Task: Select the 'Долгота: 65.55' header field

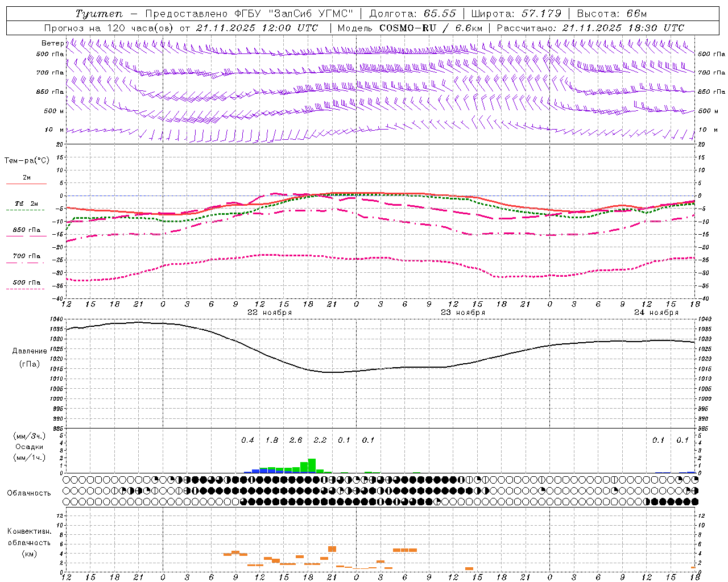Action: 412,14
